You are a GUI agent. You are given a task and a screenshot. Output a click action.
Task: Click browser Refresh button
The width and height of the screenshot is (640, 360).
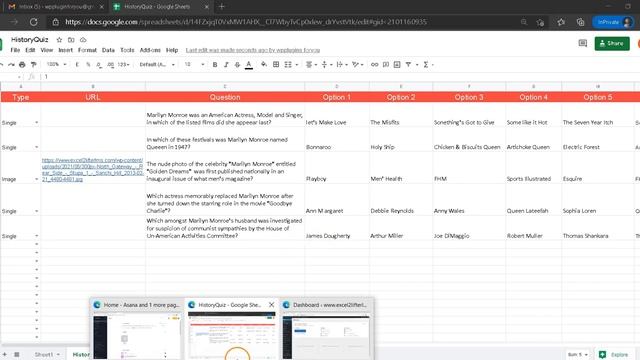click(33, 22)
